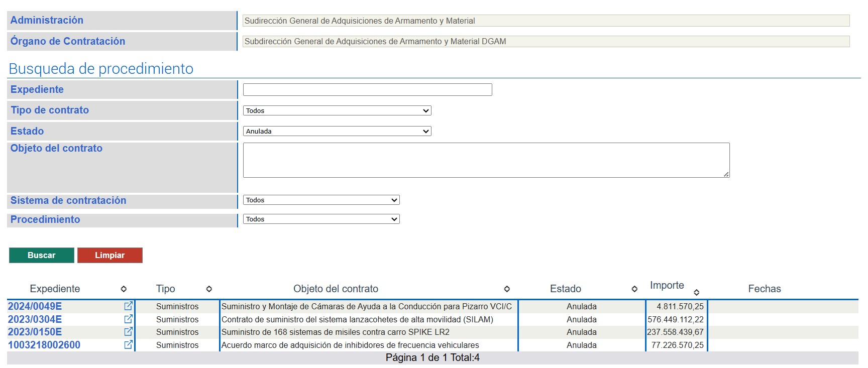Viewport: 868px width, 368px height.
Task: Open expediente 1003218002600 link
Action: pyautogui.click(x=44, y=345)
